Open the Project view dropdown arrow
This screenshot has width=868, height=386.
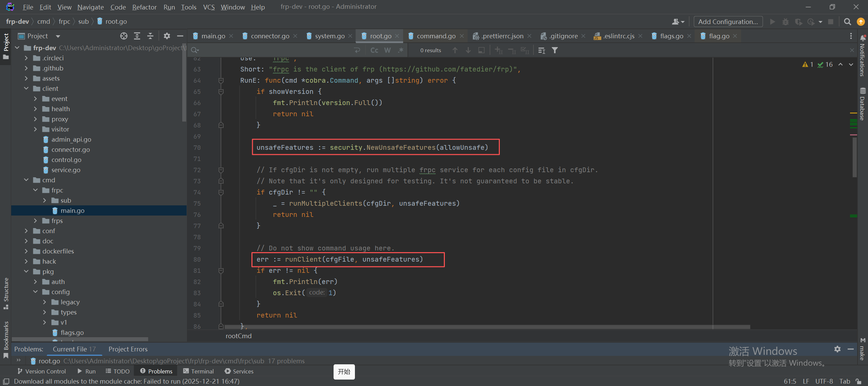tap(58, 36)
